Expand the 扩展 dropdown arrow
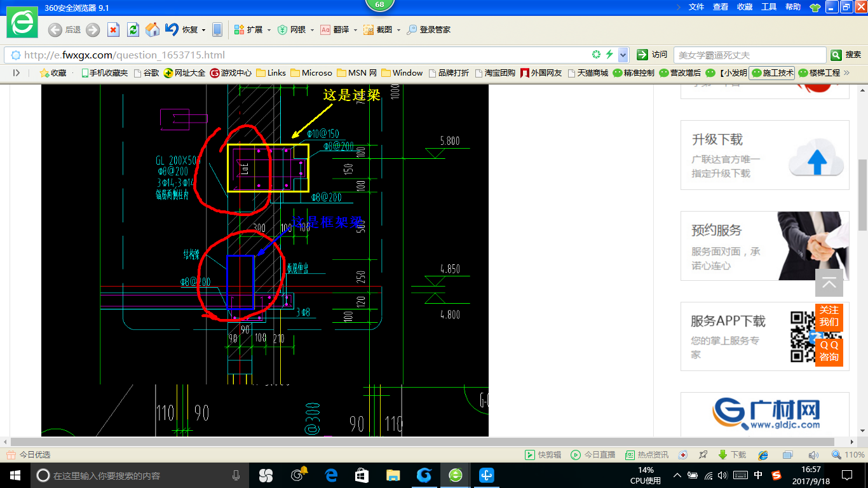The image size is (868, 488). click(269, 30)
